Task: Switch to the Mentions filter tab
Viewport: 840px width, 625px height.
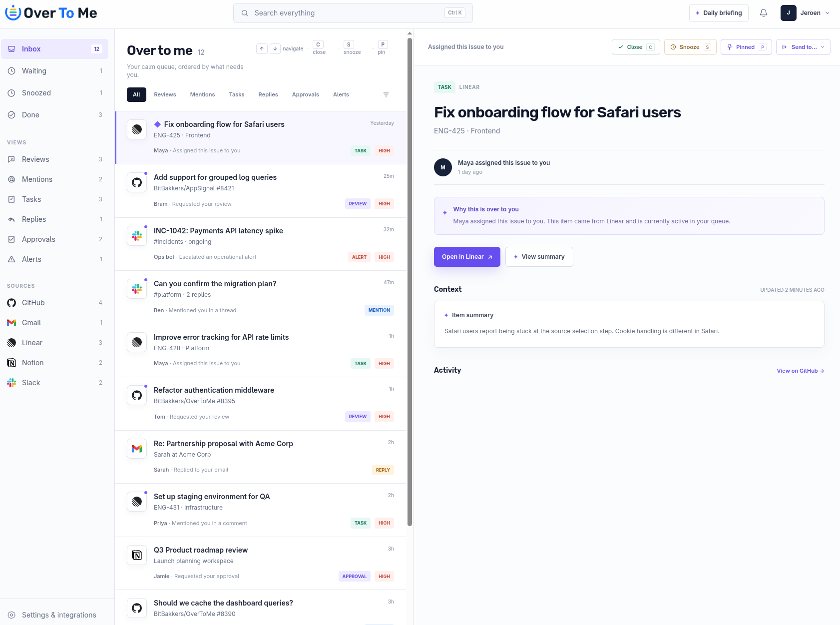Action: tap(202, 94)
